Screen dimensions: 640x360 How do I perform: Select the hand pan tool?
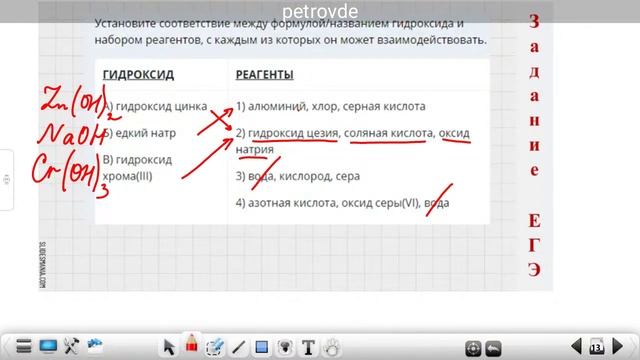[x=331, y=347]
